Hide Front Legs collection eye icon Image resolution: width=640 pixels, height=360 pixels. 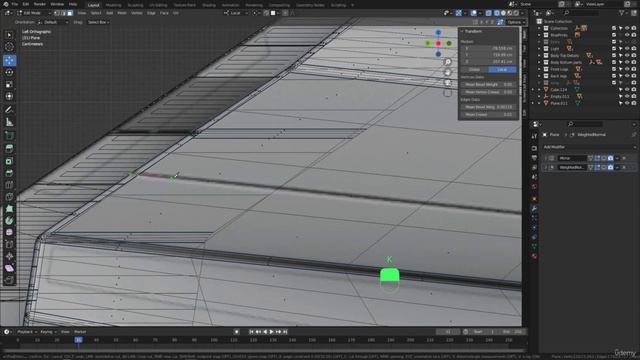point(627,69)
